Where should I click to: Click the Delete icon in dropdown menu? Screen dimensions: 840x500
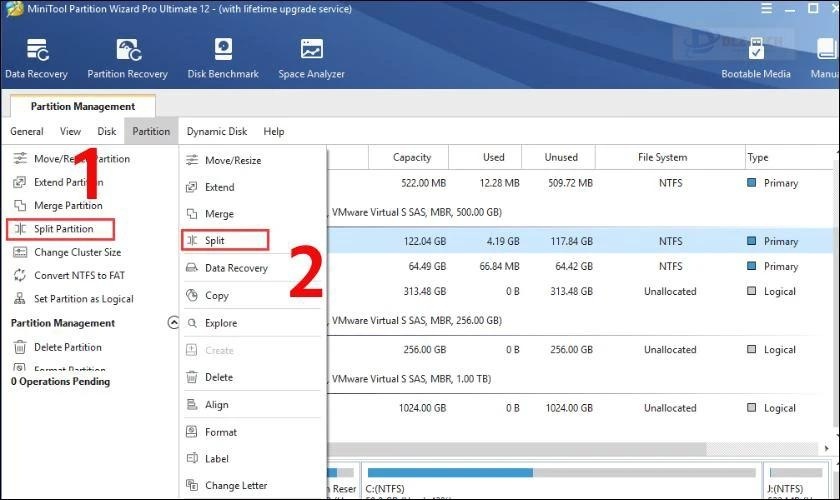[192, 377]
